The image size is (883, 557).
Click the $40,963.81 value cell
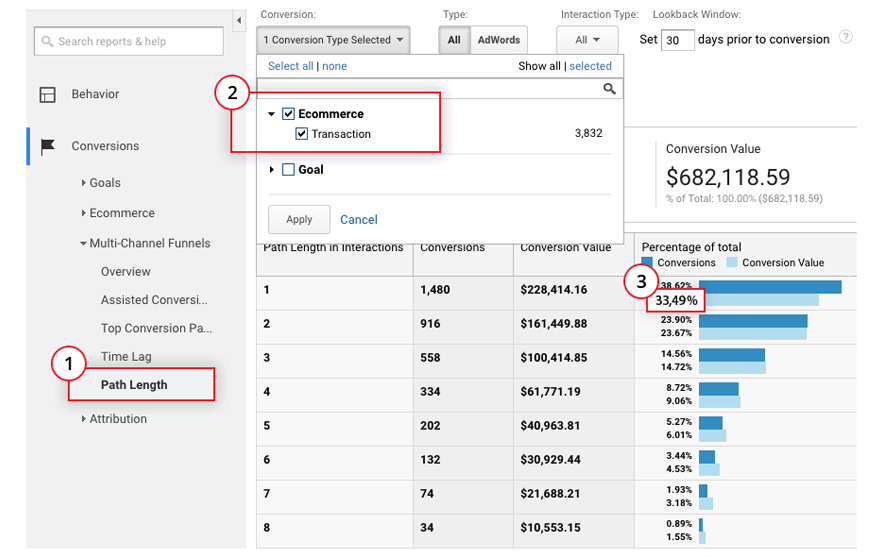[550, 426]
